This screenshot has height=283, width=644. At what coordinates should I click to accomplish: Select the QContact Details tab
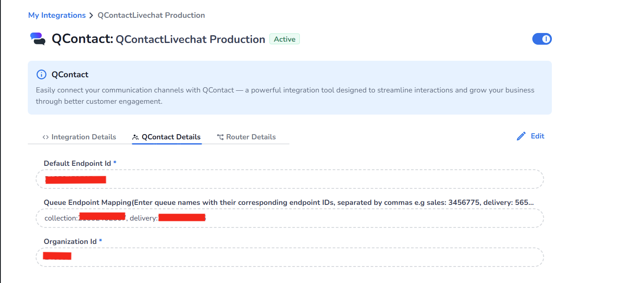(x=171, y=137)
